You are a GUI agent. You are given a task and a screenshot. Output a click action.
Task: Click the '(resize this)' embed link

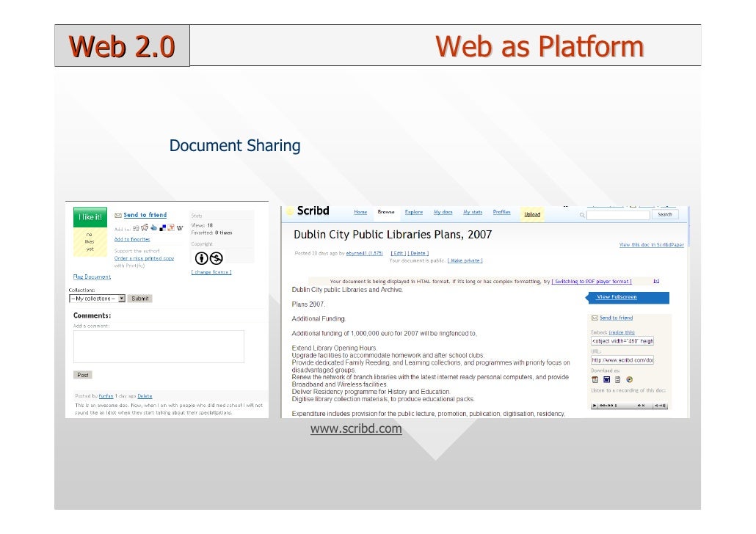point(622,332)
